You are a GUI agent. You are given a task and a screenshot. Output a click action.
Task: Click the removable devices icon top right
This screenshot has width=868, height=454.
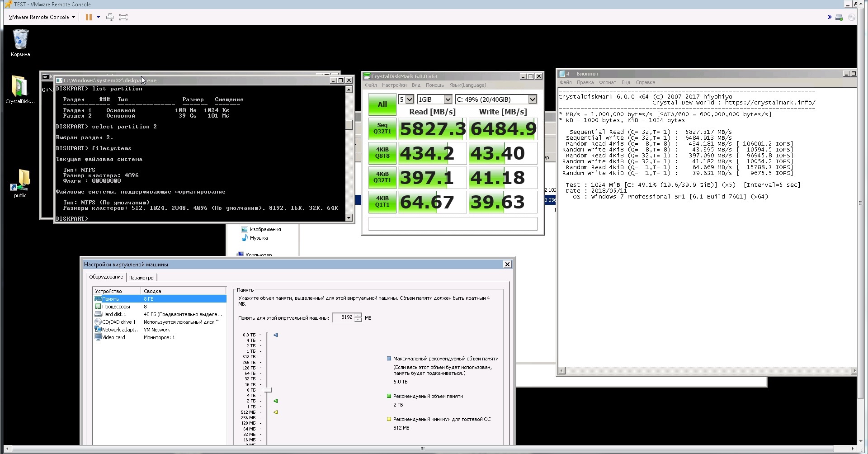839,17
